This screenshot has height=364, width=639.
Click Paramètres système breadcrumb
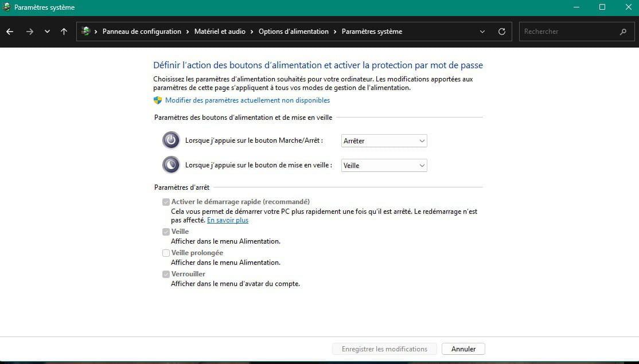[x=372, y=32]
